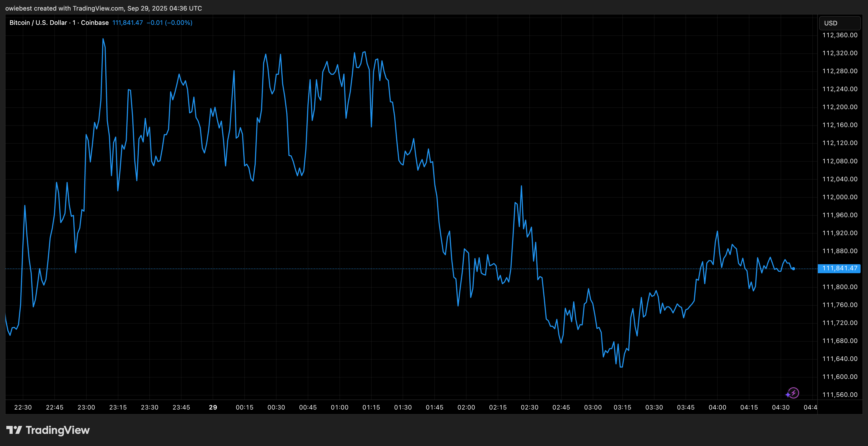Click the Coinbase exchange name in legend
The image size is (868, 446).
pos(95,22)
